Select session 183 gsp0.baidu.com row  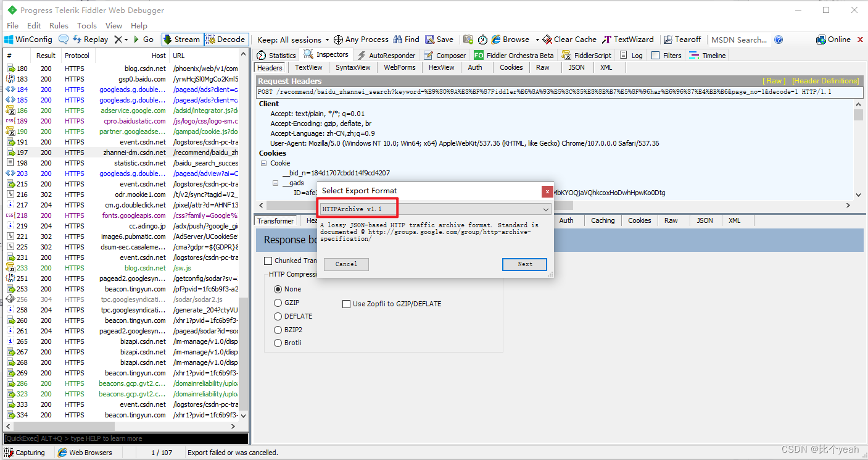[122, 79]
